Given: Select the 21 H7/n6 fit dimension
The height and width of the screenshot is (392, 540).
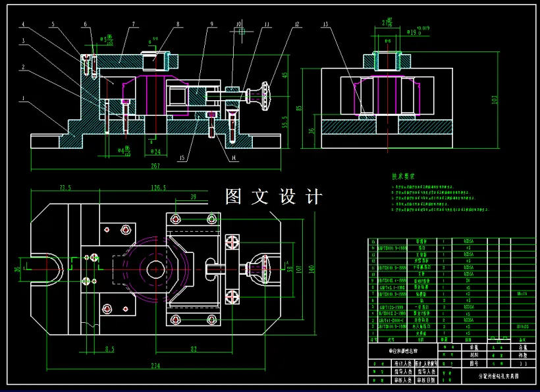Looking at the screenshot, I should point(388,23).
